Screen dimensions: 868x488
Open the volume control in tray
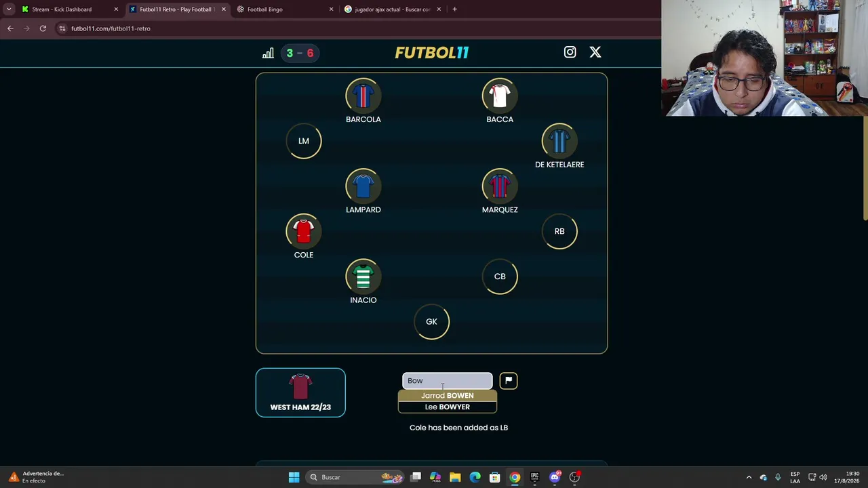click(823, 477)
